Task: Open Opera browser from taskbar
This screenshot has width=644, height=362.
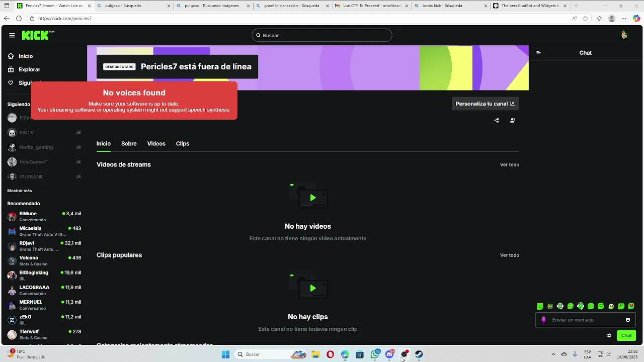Action: click(330, 354)
